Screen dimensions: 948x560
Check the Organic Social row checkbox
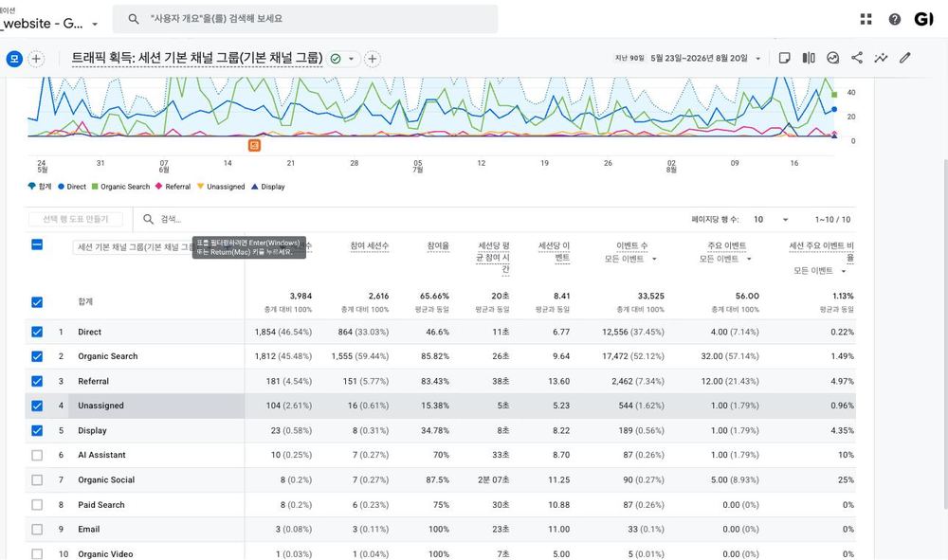pos(37,479)
